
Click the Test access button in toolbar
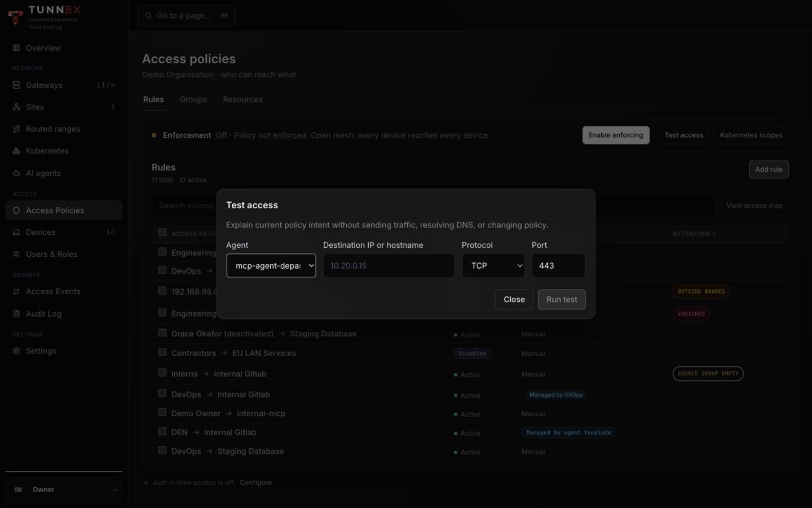tap(683, 135)
